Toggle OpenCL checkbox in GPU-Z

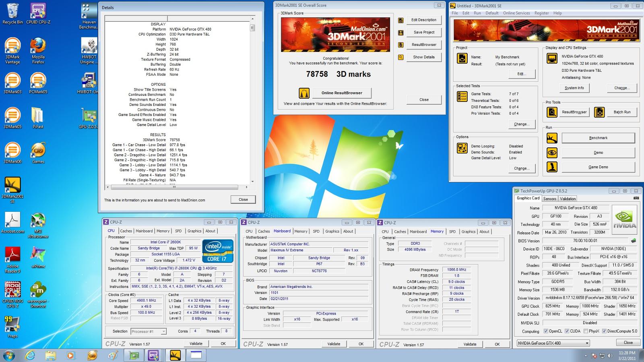click(546, 331)
